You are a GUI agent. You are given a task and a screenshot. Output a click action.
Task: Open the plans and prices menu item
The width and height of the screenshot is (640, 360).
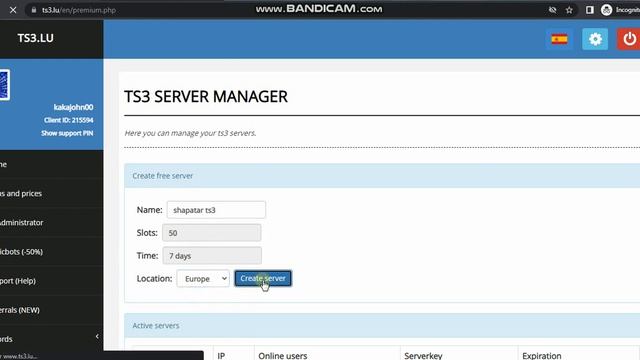click(x=51, y=193)
